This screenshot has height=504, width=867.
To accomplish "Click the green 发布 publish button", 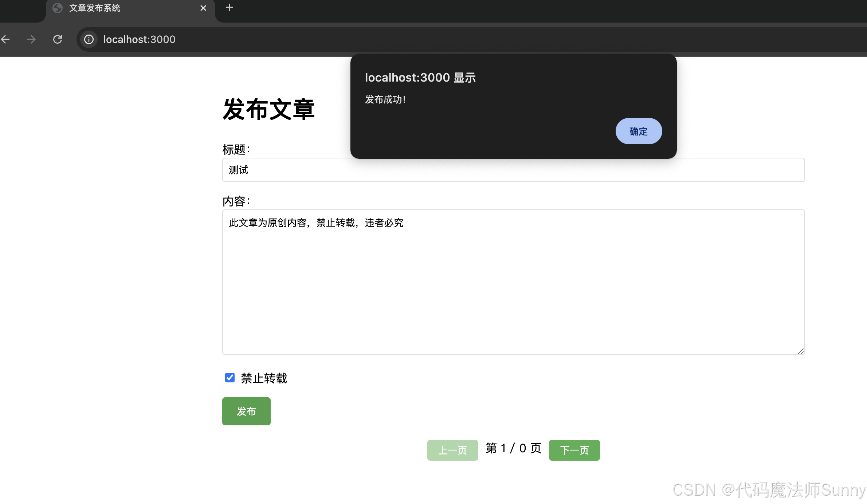I will coord(246,411).
